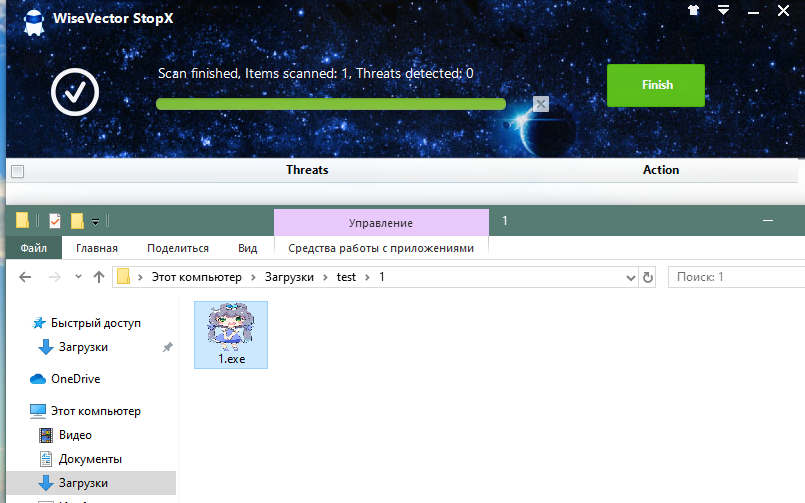
Task: Go up one folder with the up arrow
Action: coord(99,277)
